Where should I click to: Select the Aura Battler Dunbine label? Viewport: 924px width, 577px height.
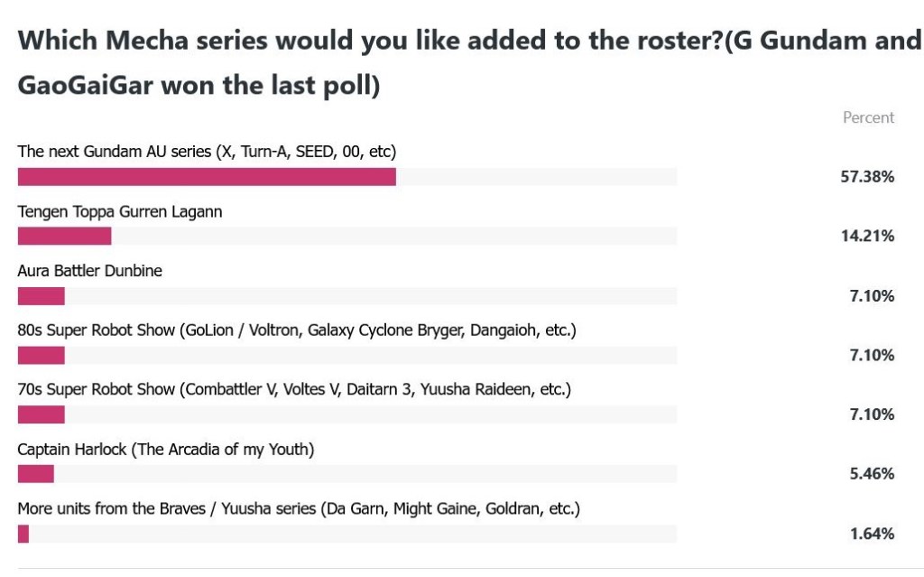click(x=90, y=271)
